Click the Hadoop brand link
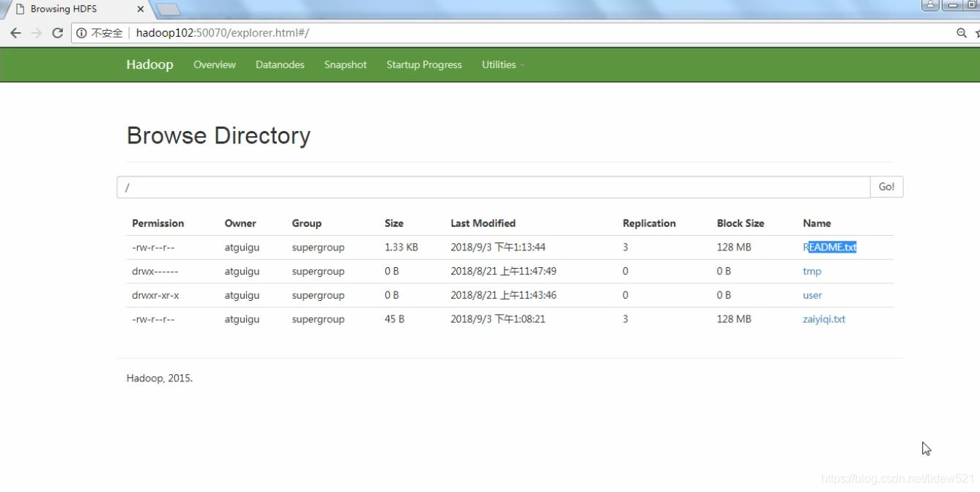This screenshot has height=492, width=980. (149, 64)
